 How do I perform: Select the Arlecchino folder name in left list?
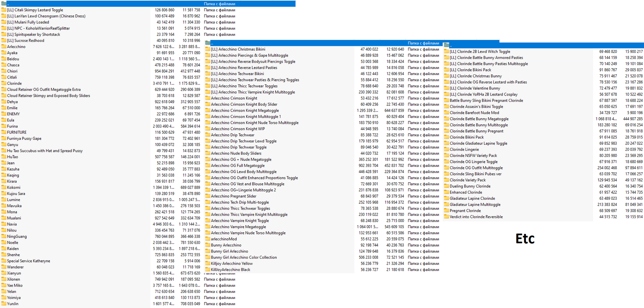16,47
